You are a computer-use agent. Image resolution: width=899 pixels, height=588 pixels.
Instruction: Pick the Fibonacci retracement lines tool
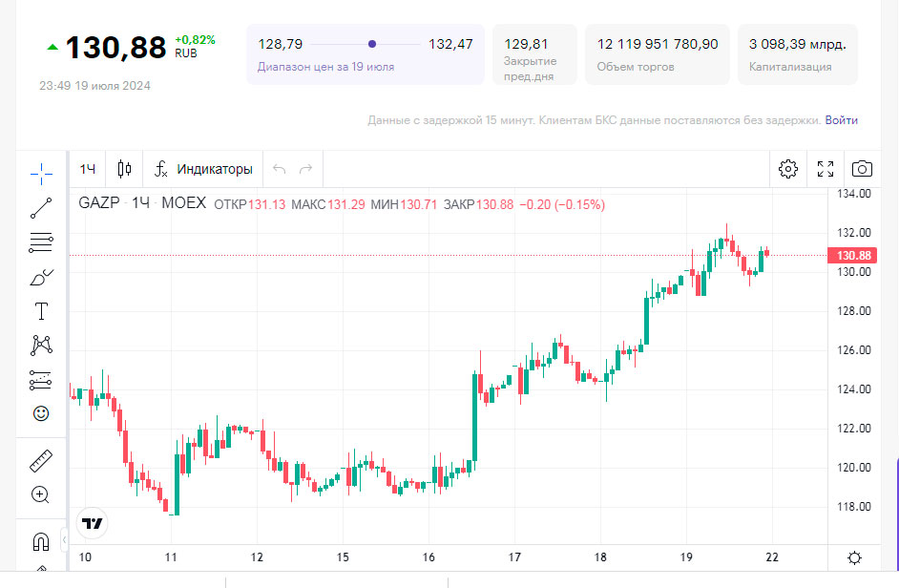(x=41, y=242)
